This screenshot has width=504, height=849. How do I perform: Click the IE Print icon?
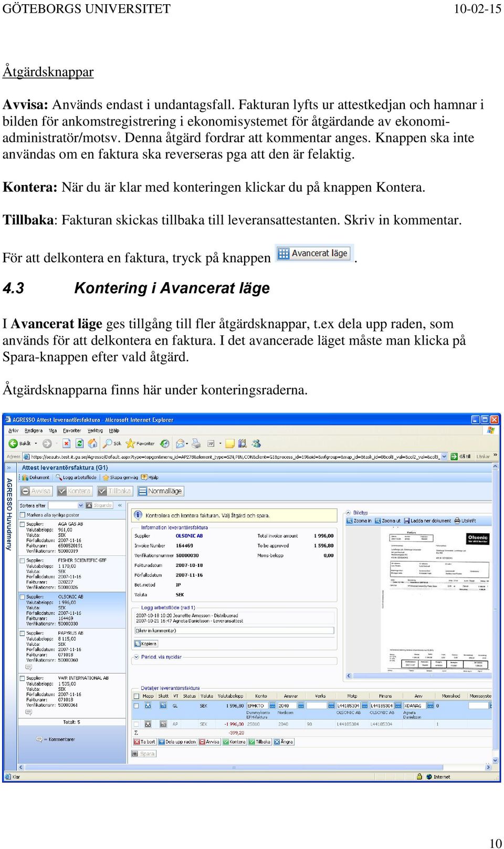click(x=196, y=443)
